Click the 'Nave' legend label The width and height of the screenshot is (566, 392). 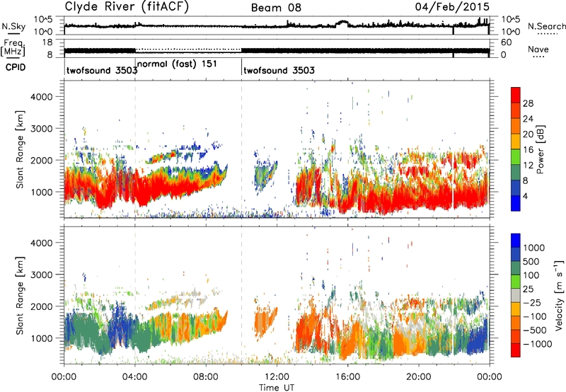click(x=538, y=50)
